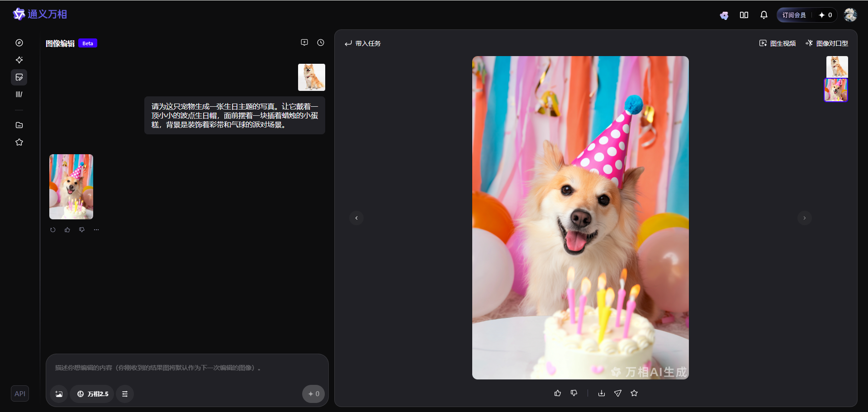868x412 pixels.
Task: Click the 订阅会员 button
Action: click(x=794, y=15)
